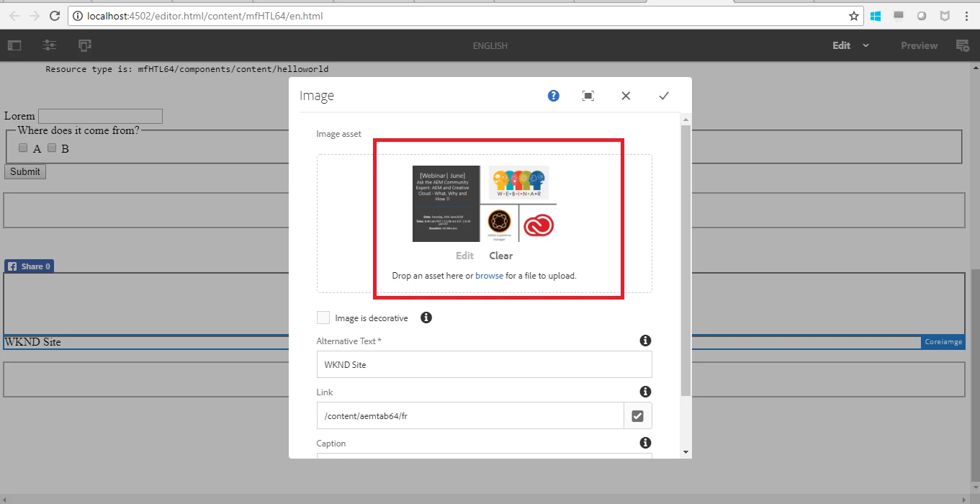Reload the page with refresh icon

pyautogui.click(x=55, y=16)
